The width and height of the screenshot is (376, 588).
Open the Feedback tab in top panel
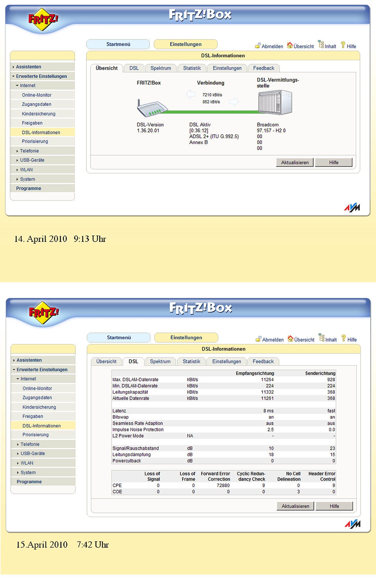[x=263, y=68]
